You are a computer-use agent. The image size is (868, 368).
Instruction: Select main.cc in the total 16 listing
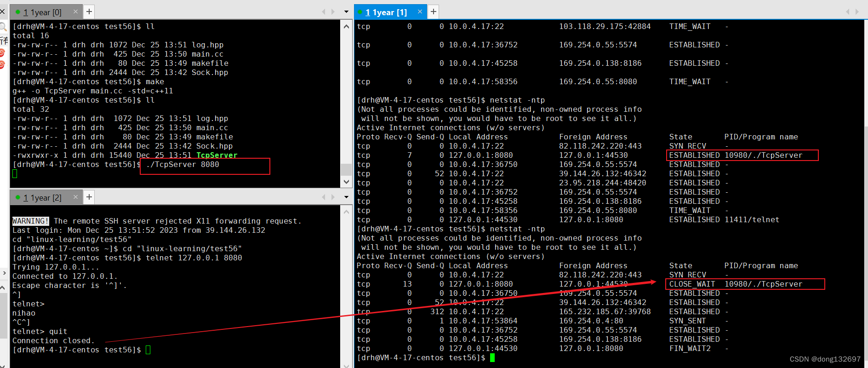tap(207, 54)
